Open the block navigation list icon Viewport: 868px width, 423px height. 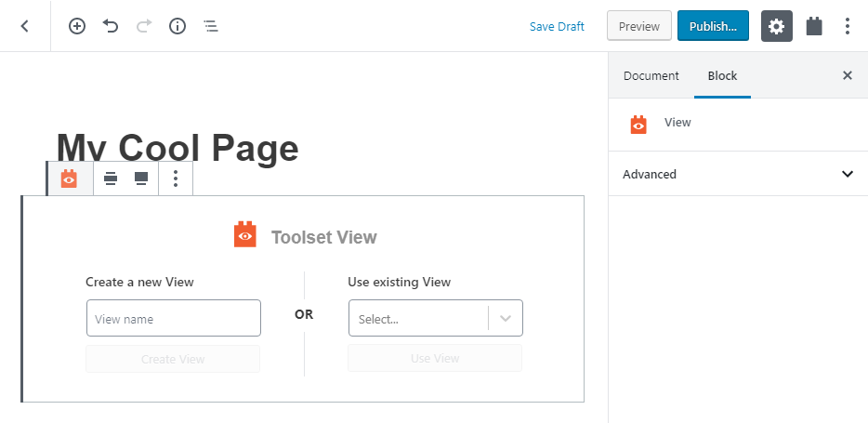click(211, 26)
